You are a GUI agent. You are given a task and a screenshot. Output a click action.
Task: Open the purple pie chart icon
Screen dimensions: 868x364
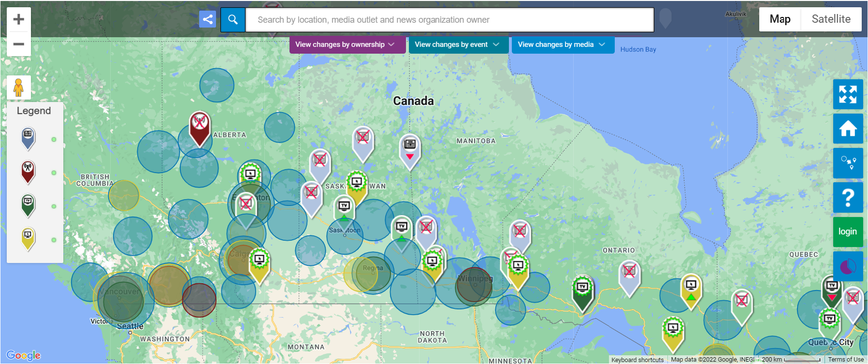point(848,266)
